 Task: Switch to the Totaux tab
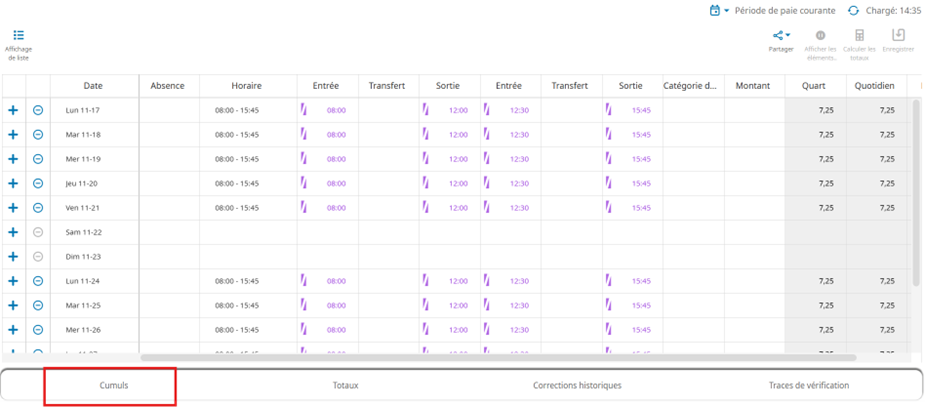point(345,385)
